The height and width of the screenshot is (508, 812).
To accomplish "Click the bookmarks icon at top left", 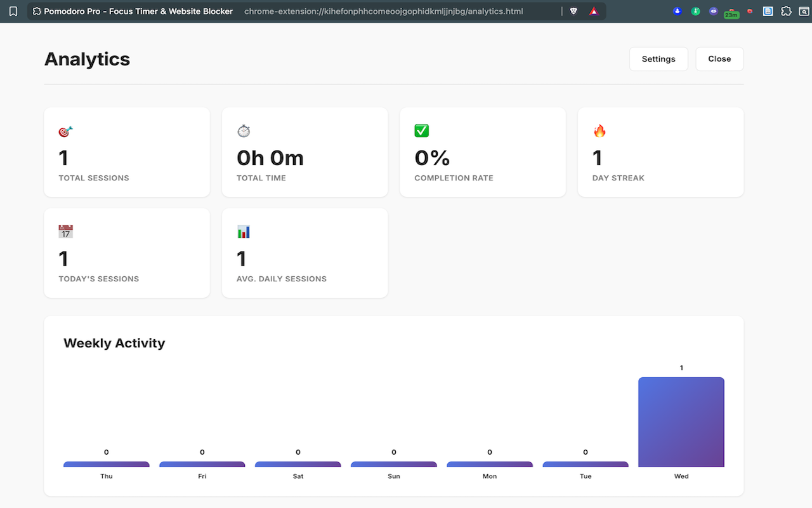I will (x=13, y=11).
